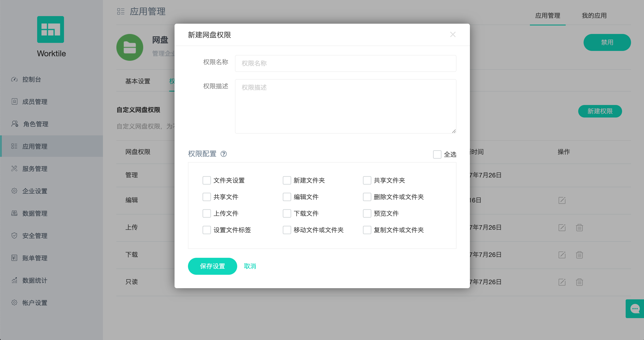Open 成员管理 from the sidebar
The height and width of the screenshot is (340, 644).
pyautogui.click(x=34, y=102)
